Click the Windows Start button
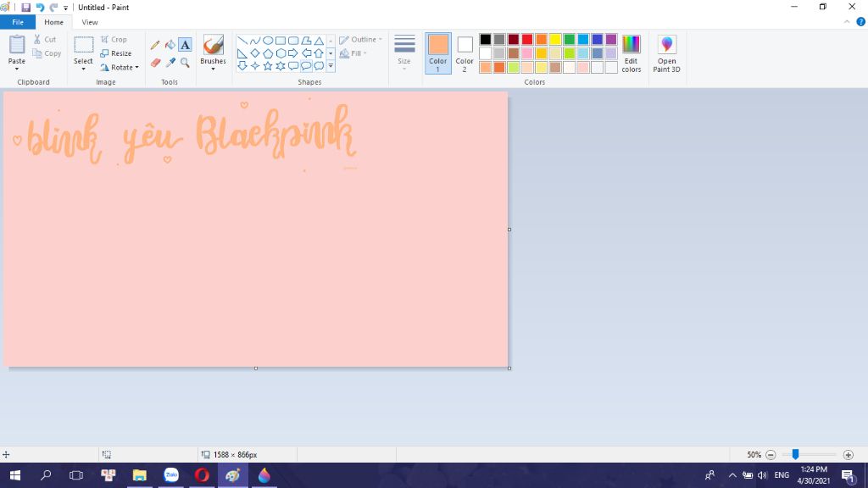This screenshot has width=868, height=488. 15,475
